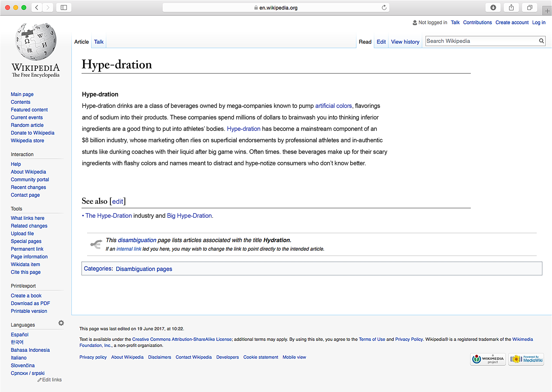Toggle the Safari sidebar button

(x=64, y=7)
